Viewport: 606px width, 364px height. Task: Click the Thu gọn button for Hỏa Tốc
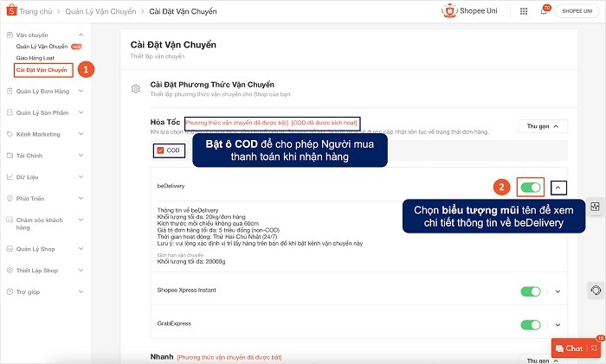coord(542,125)
